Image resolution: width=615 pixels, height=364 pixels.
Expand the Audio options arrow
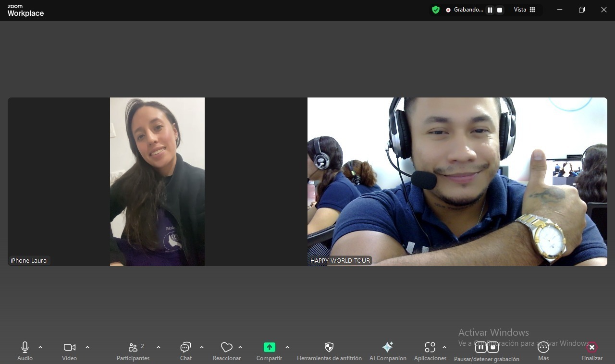point(40,347)
